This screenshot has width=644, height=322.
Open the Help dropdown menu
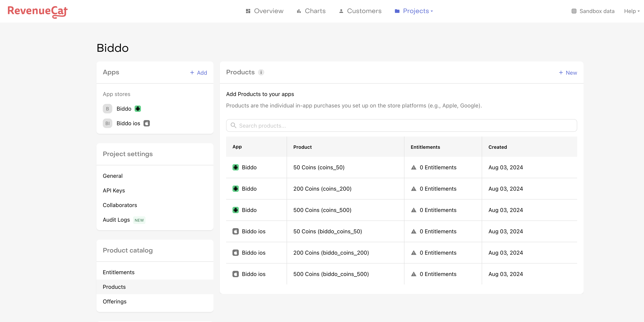pos(632,11)
